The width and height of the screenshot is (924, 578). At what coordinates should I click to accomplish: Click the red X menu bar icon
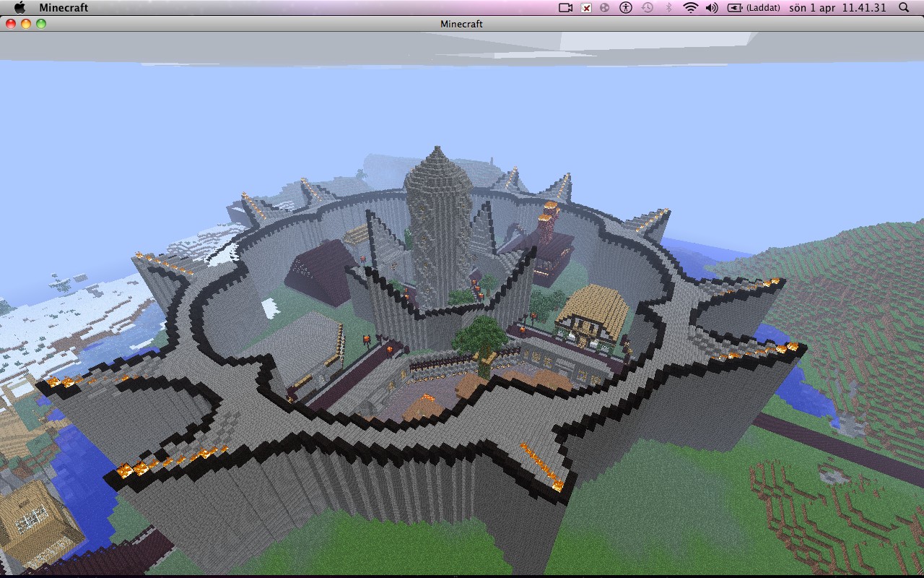tap(586, 8)
